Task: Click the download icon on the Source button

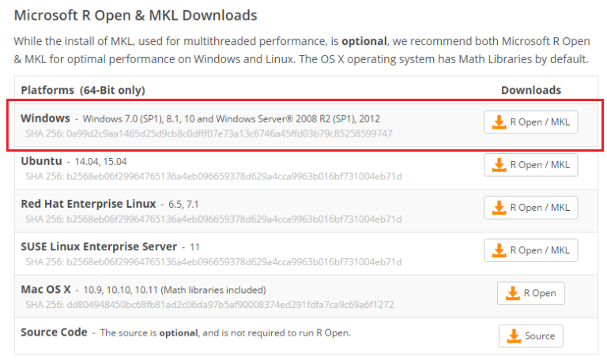Action: coord(514,336)
